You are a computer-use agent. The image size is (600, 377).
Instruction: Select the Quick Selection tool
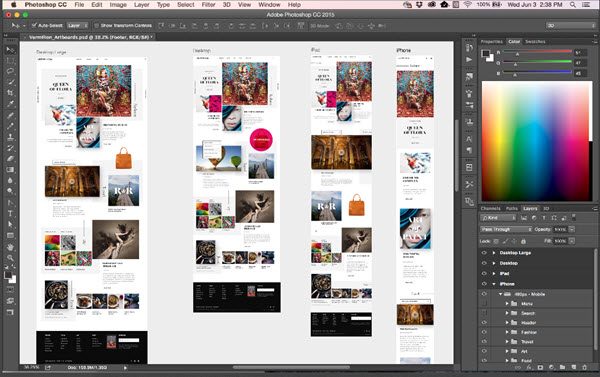(x=10, y=82)
